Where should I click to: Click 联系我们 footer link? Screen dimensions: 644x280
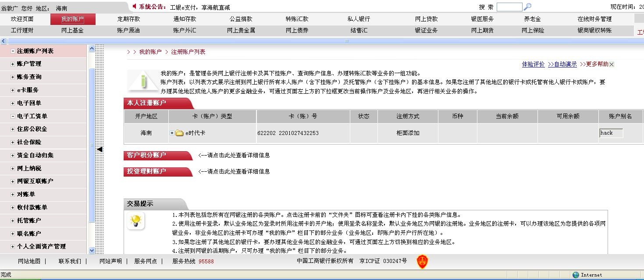pos(70,261)
